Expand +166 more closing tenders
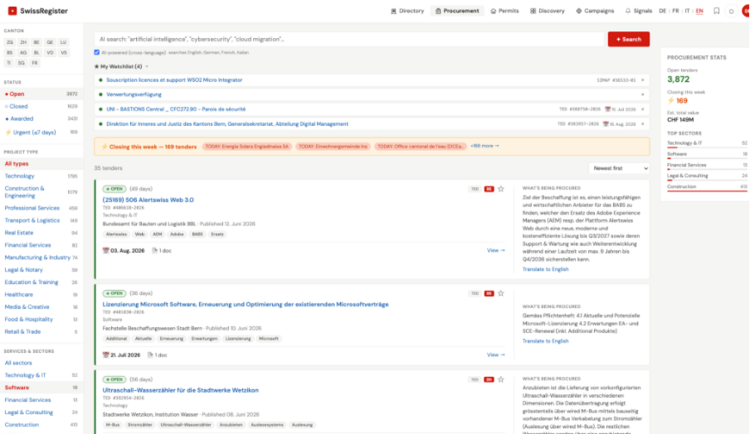 click(x=485, y=146)
